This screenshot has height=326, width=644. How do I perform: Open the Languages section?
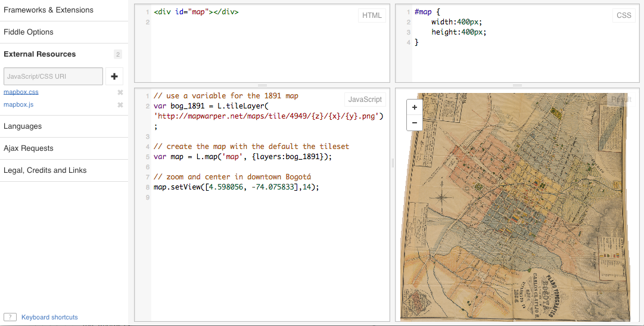pos(23,126)
